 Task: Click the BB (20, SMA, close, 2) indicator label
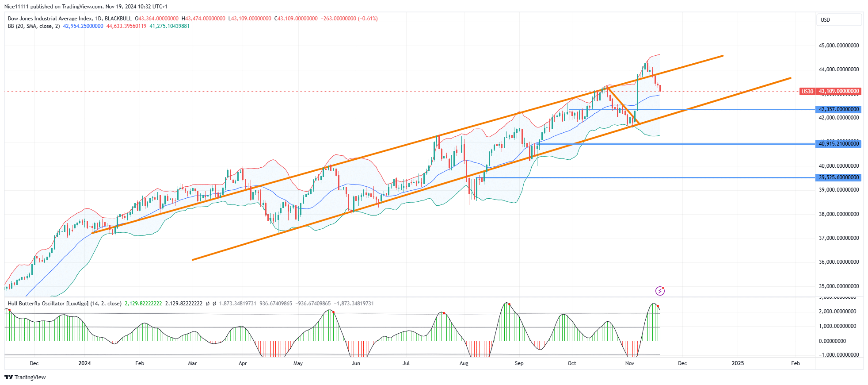[x=34, y=26]
